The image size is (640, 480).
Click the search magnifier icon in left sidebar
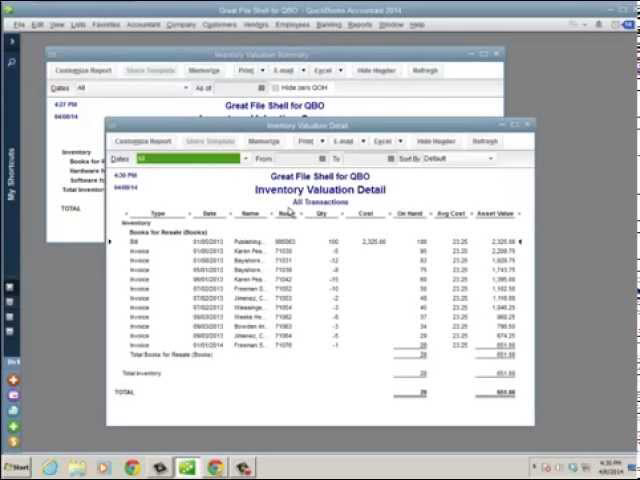pyautogui.click(x=12, y=62)
